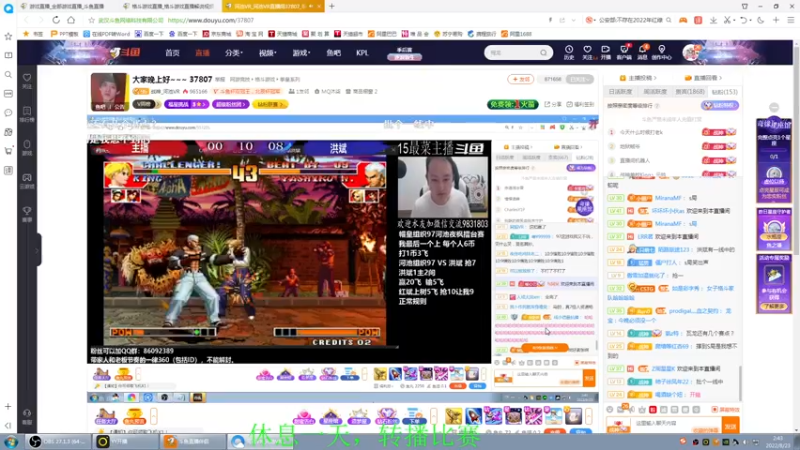Open KPL in Douyu nav
Image resolution: width=800 pixels, height=450 pixels.
(x=362, y=53)
